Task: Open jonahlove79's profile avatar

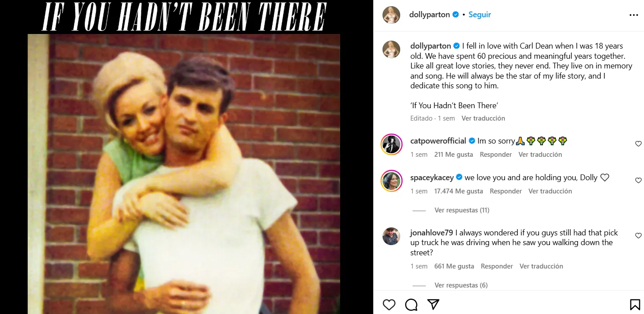Action: pos(391,236)
